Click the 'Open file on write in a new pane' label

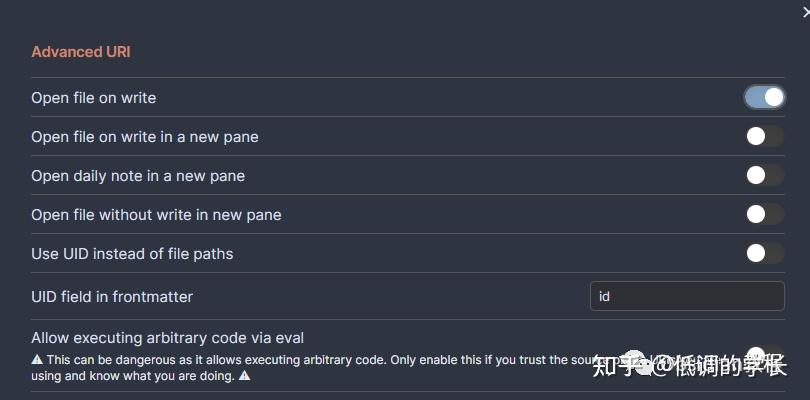(145, 137)
